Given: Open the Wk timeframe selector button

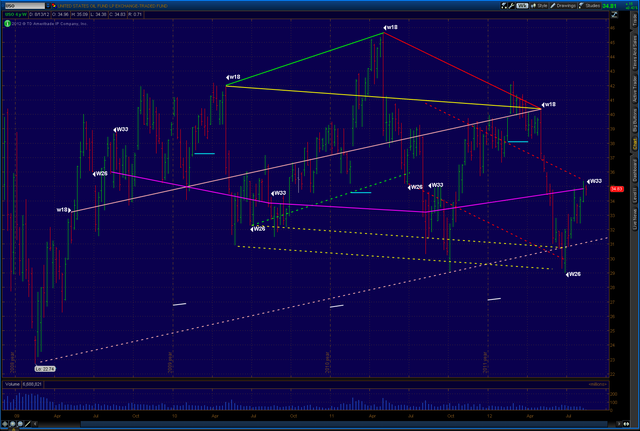Looking at the screenshot, I should click(x=522, y=6).
